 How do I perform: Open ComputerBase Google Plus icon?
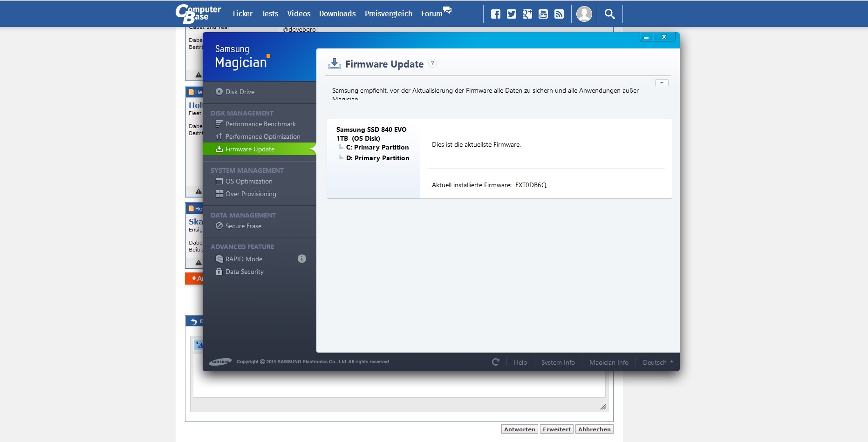pos(527,14)
